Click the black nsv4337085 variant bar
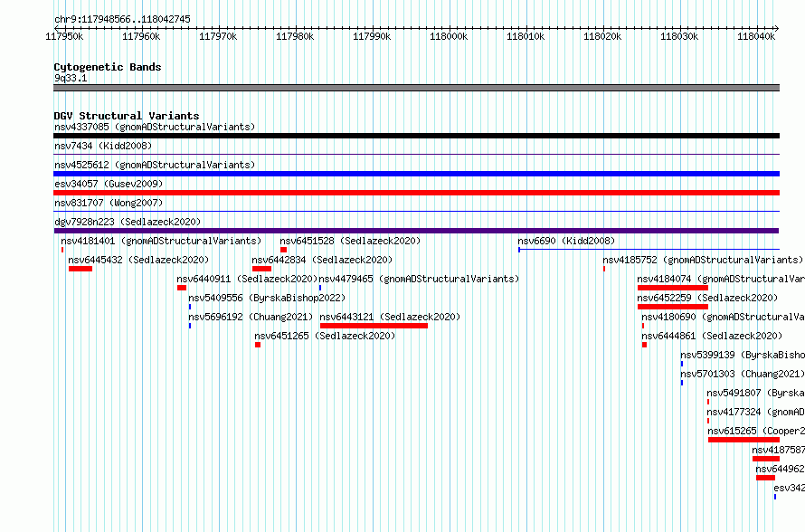 pyautogui.click(x=416, y=136)
